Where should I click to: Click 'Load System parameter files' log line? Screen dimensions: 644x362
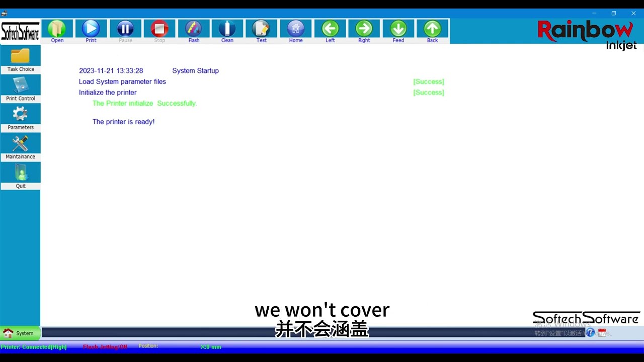[x=122, y=81]
